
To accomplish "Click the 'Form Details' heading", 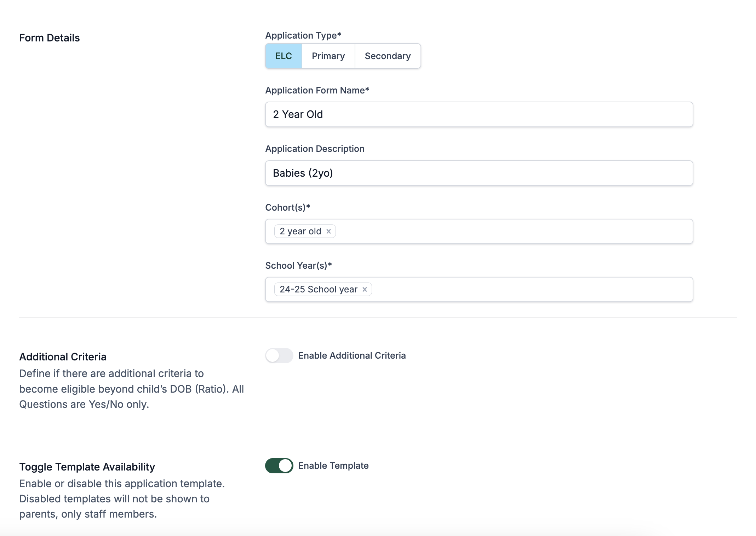I will click(x=50, y=38).
